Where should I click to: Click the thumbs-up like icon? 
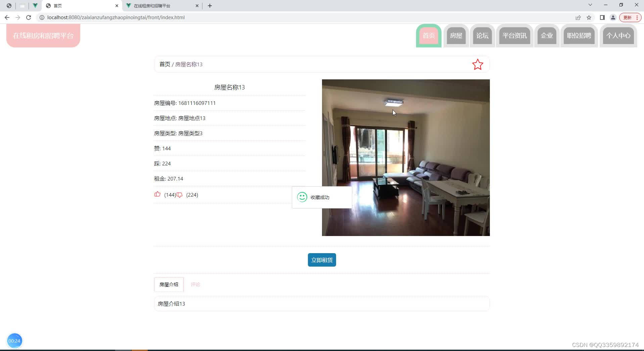[x=157, y=194]
